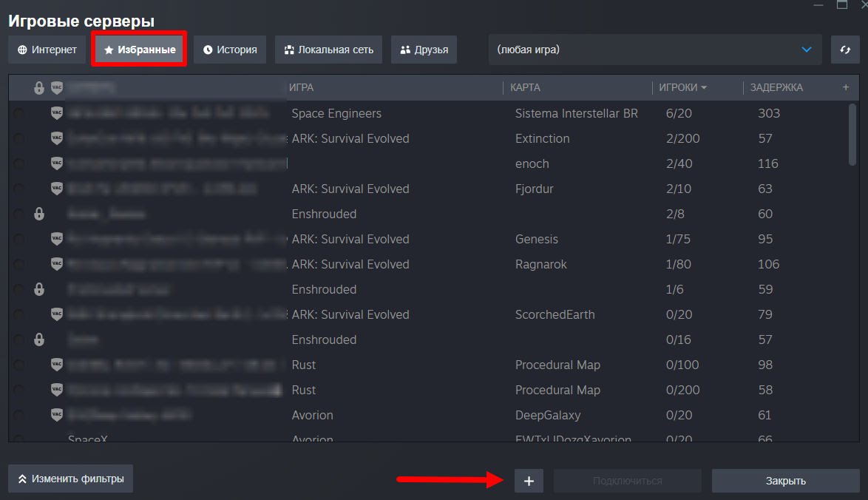This screenshot has height=500, width=868.
Task: Select the radio circle on the Fjordur server row
Action: tap(18, 189)
